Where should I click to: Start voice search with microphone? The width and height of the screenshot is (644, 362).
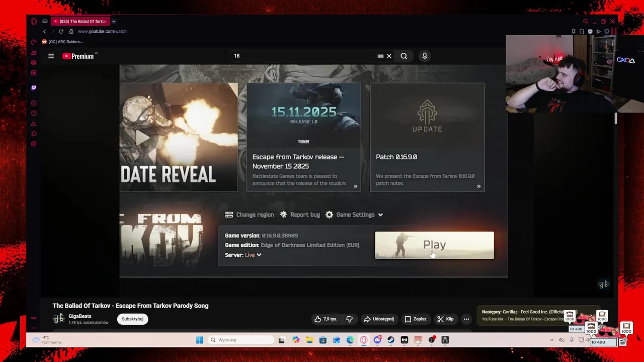[425, 56]
